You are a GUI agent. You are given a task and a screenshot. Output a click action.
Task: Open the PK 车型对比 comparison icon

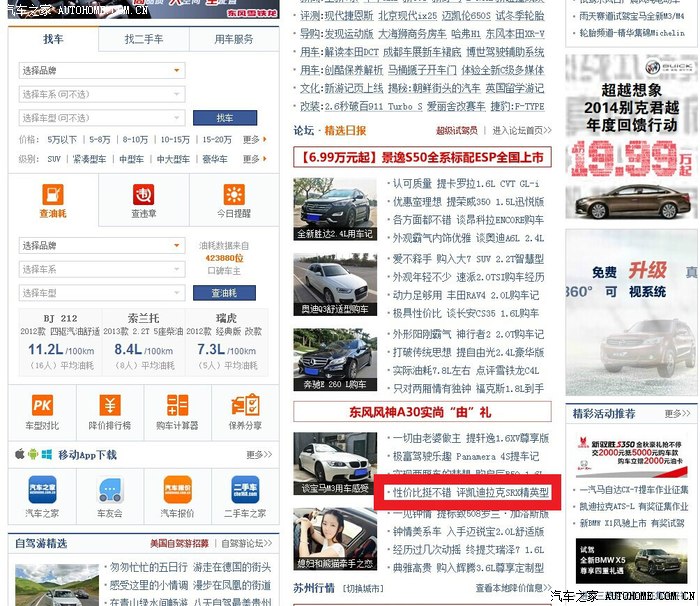coord(42,405)
